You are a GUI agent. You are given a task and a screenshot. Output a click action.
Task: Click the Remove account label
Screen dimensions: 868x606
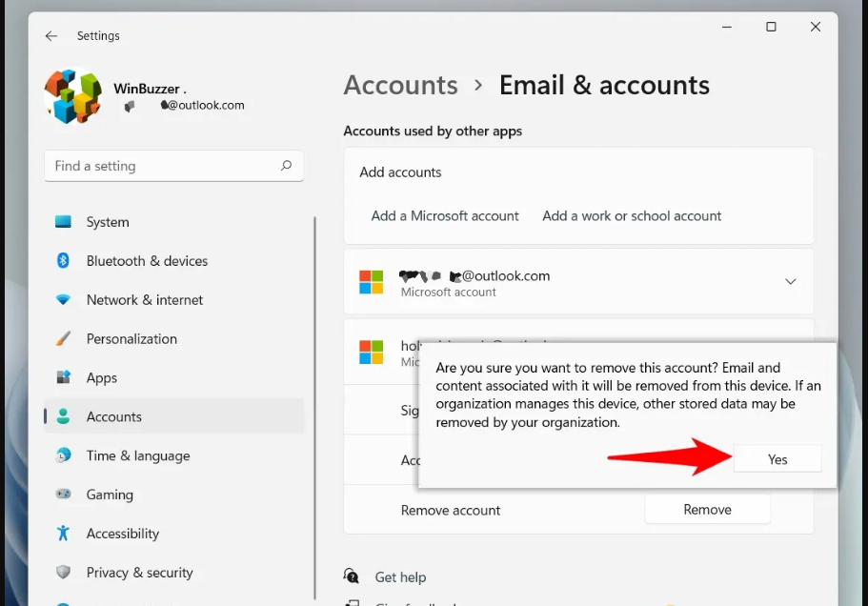[x=450, y=511]
